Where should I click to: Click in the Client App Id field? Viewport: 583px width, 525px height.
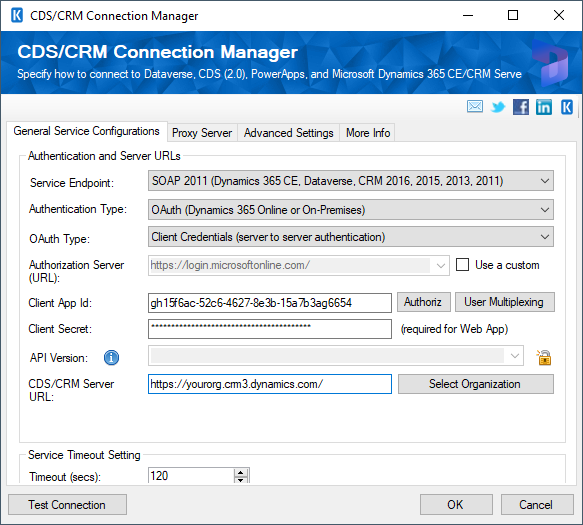pyautogui.click(x=270, y=303)
